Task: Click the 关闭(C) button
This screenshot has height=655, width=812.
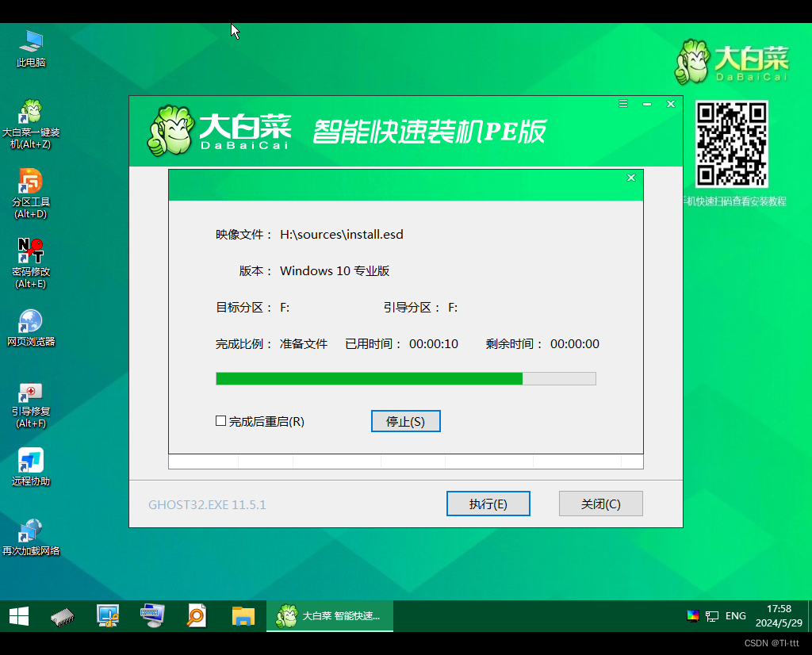Action: click(600, 503)
